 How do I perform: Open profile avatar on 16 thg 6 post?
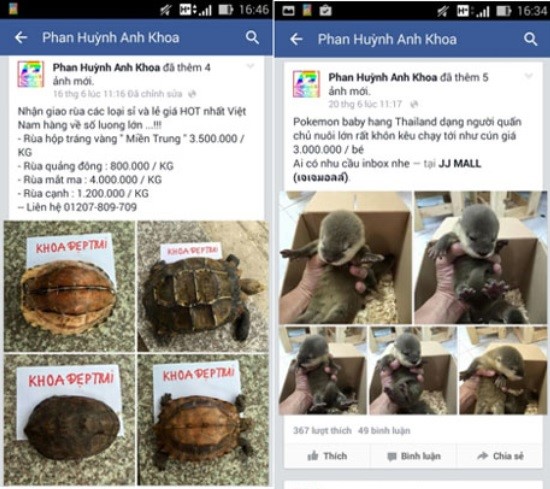pyautogui.click(x=31, y=74)
